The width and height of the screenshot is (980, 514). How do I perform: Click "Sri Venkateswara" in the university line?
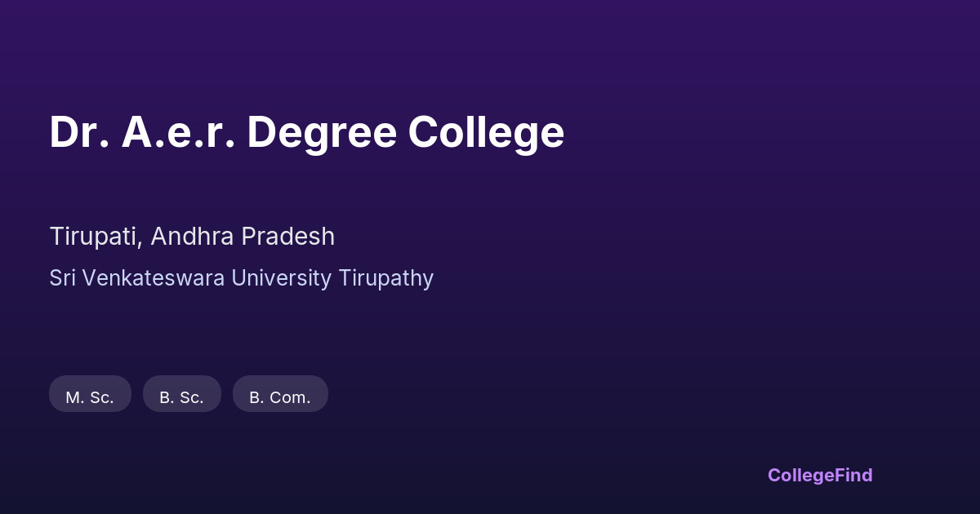[x=129, y=278]
